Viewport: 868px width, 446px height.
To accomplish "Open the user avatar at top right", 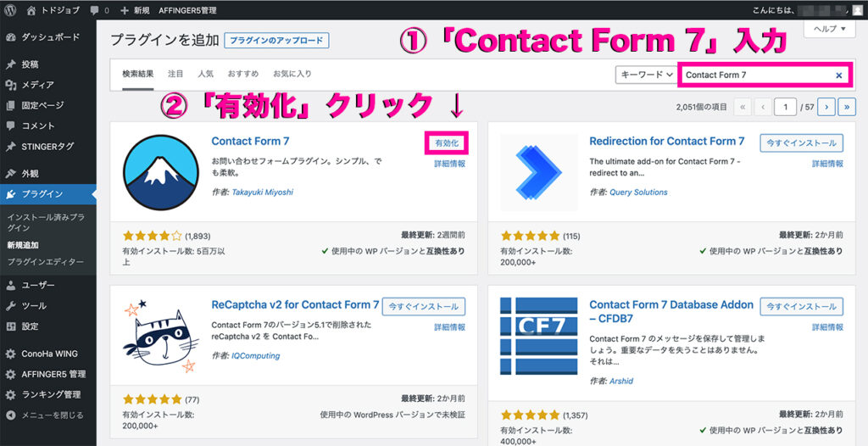I will coord(857,10).
